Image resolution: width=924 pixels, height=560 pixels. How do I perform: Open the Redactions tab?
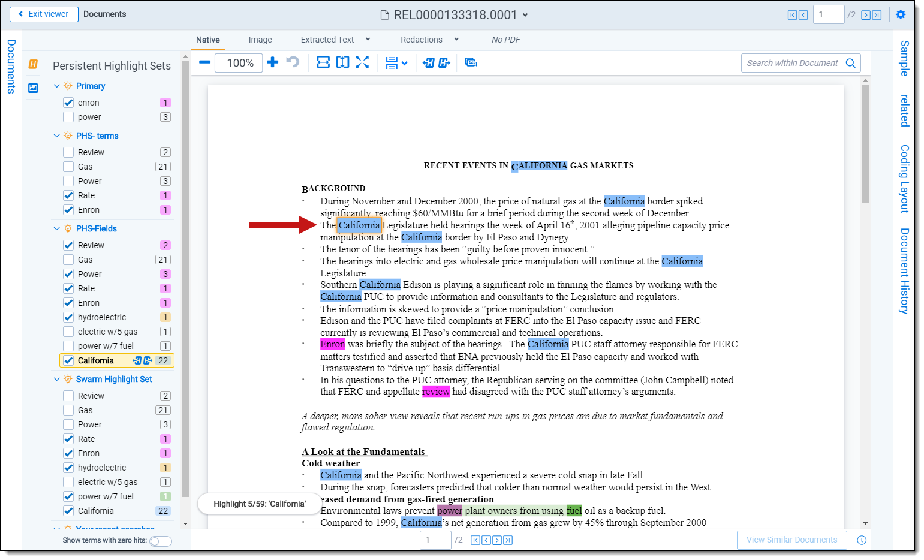click(421, 40)
